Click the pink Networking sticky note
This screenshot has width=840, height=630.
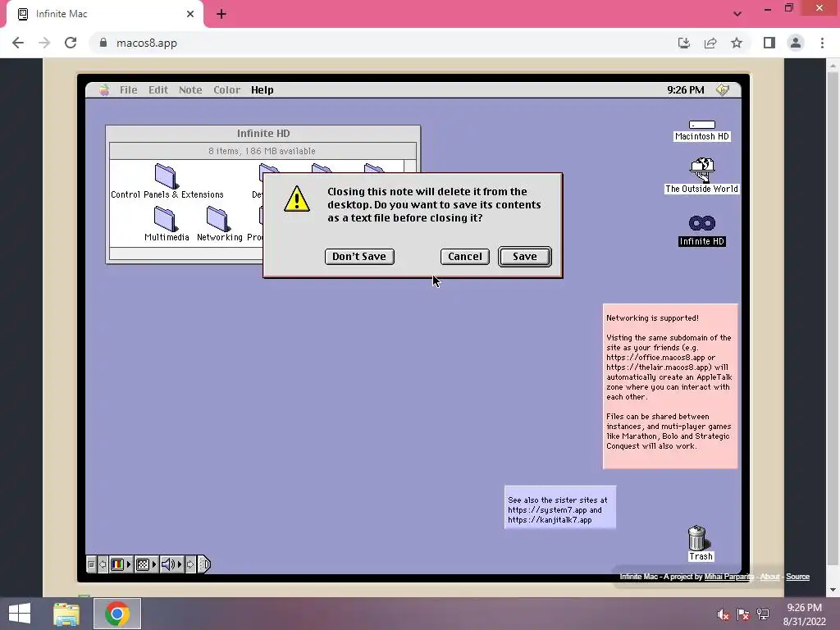coord(670,386)
